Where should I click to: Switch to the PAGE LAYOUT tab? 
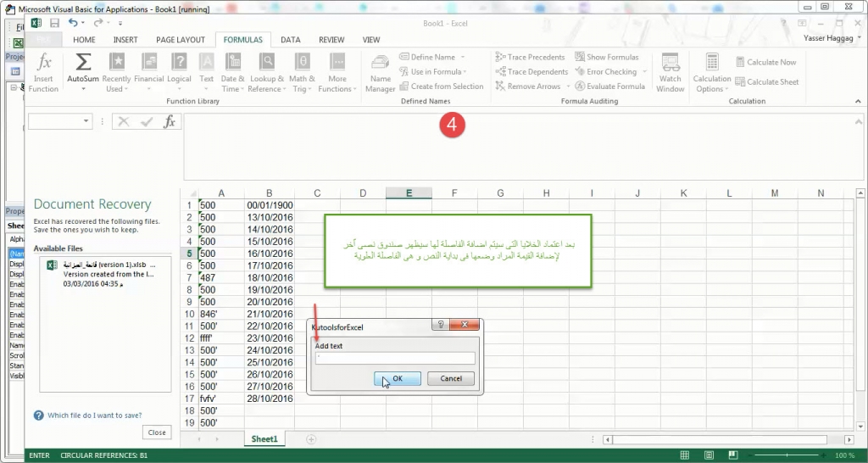181,40
